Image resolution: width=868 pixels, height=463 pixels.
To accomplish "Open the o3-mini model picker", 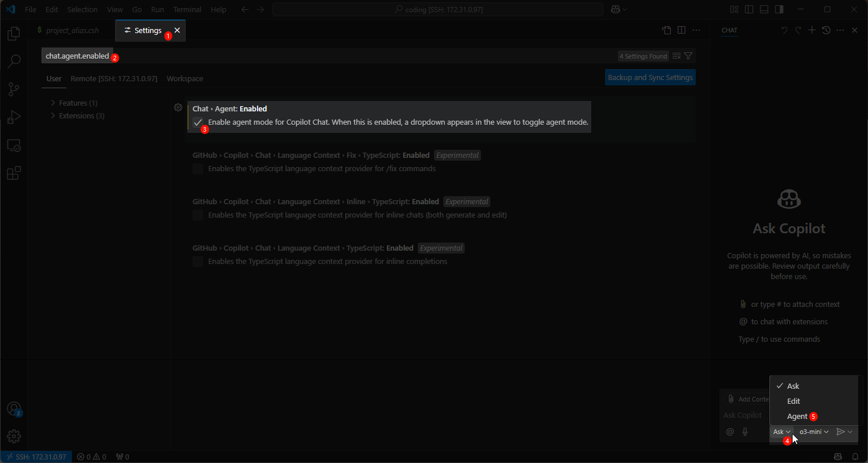I will point(814,432).
